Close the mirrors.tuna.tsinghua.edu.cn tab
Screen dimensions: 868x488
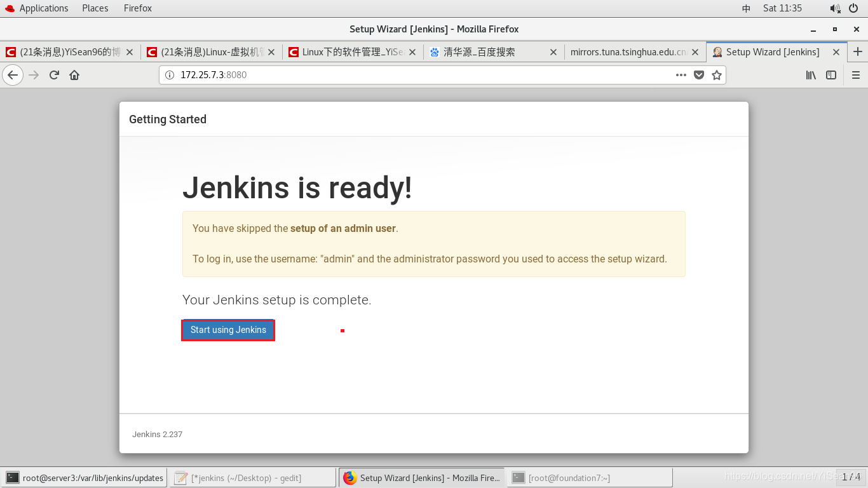695,52
